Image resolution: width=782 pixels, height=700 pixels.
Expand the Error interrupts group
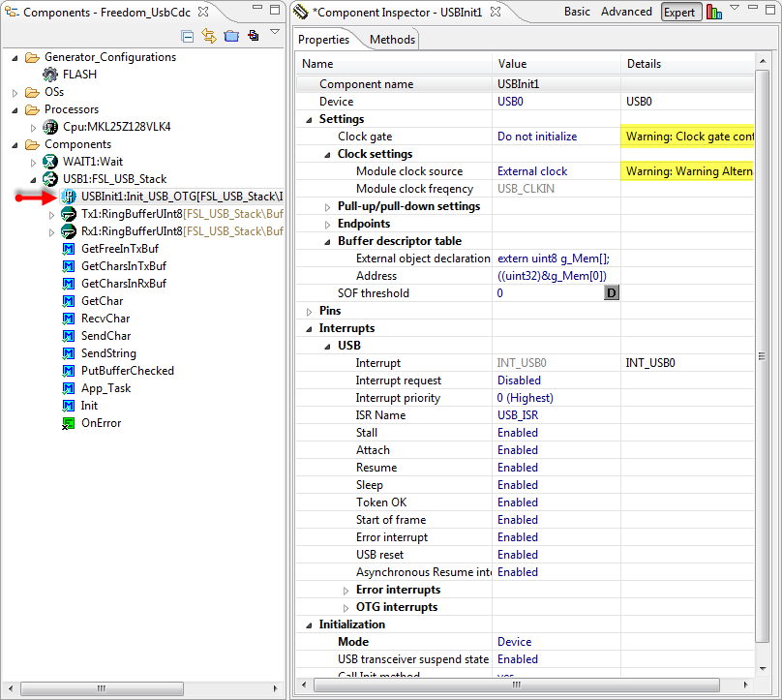click(346, 590)
